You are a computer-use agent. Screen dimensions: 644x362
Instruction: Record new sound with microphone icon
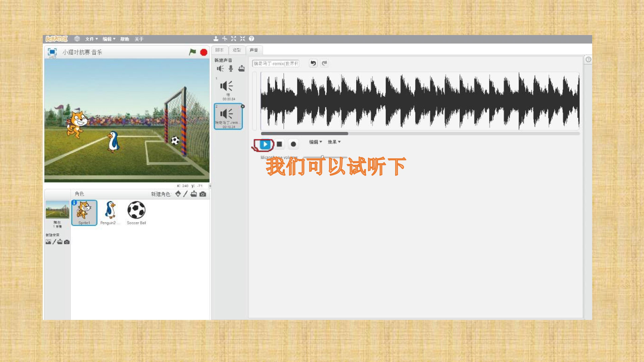point(231,68)
